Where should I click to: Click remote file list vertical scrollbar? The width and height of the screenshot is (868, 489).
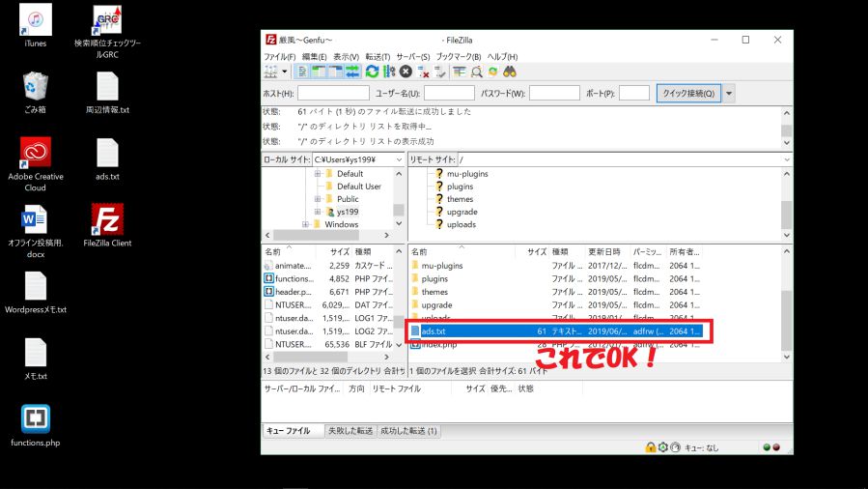click(x=787, y=304)
